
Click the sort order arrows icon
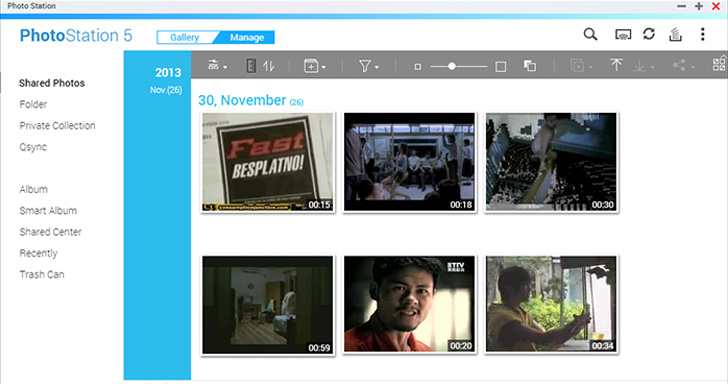point(269,66)
